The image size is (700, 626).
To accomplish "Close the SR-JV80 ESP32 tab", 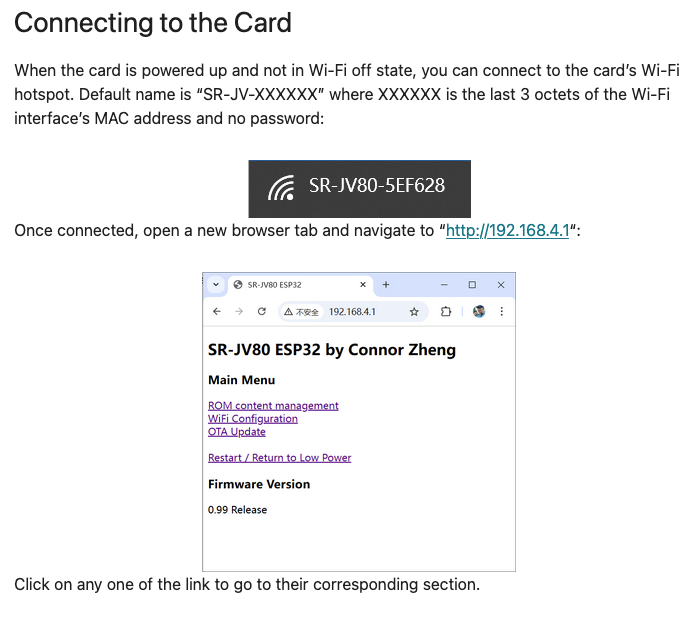I will coord(363,285).
